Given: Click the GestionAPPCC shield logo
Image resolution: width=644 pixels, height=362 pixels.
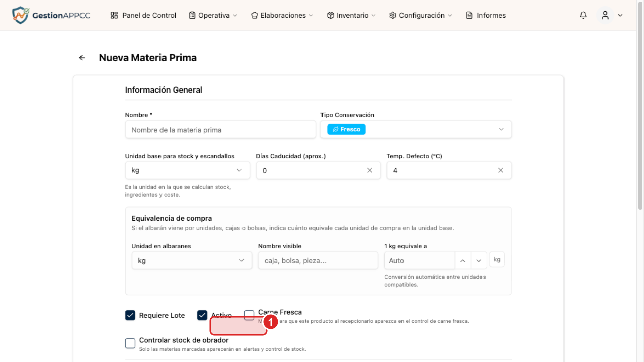Looking at the screenshot, I should (21, 15).
